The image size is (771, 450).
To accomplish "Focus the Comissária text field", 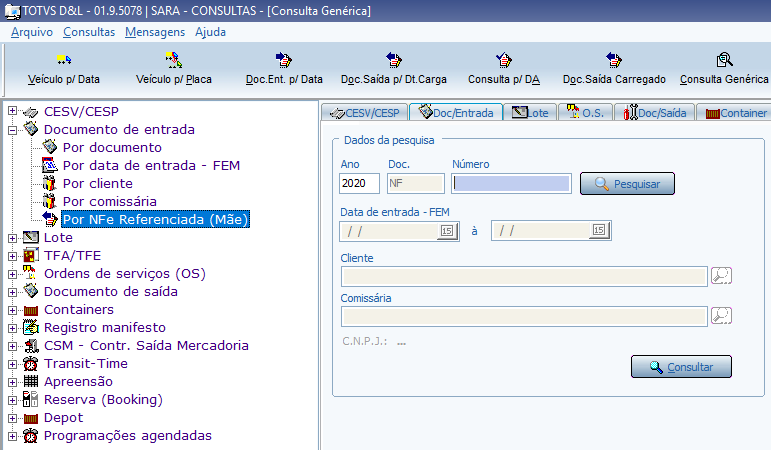I will pos(524,316).
